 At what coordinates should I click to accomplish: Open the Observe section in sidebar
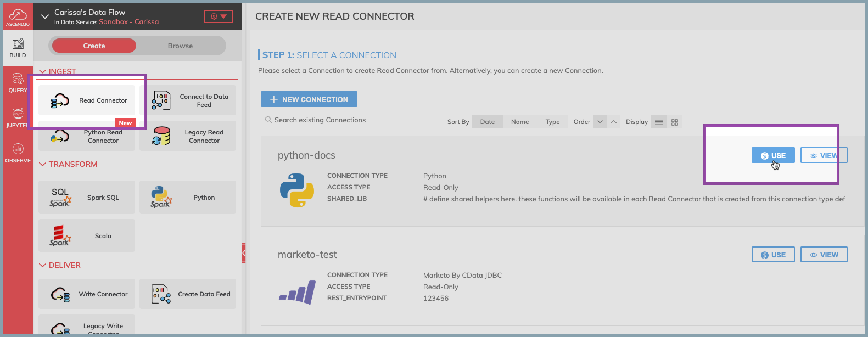point(18,153)
